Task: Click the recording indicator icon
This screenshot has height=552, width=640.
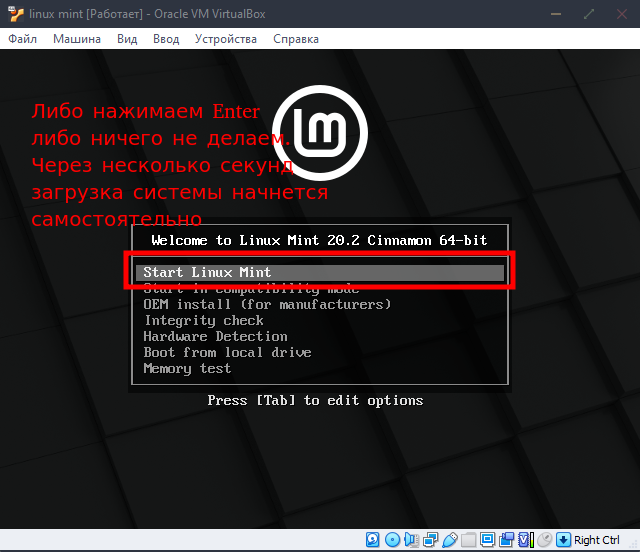Action: pos(507,540)
